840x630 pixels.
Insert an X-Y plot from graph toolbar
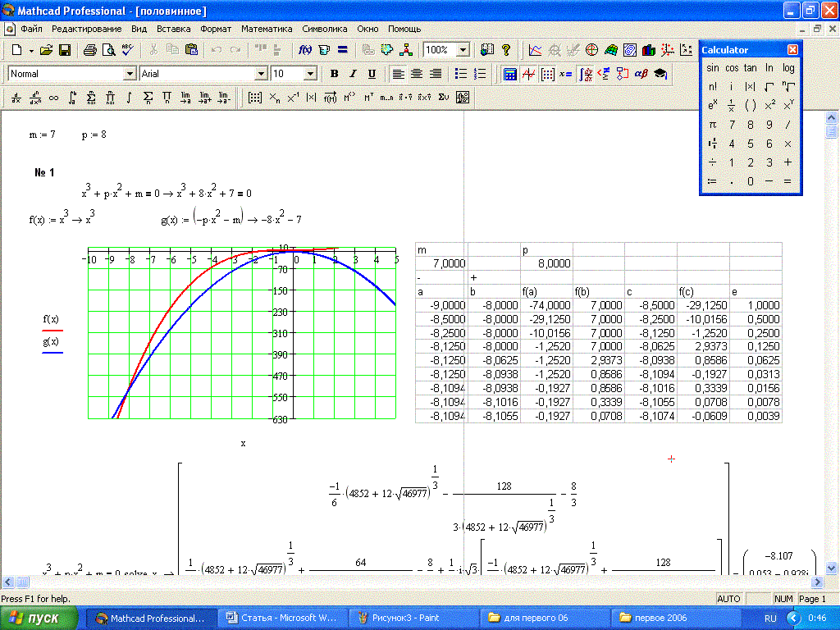(x=535, y=50)
